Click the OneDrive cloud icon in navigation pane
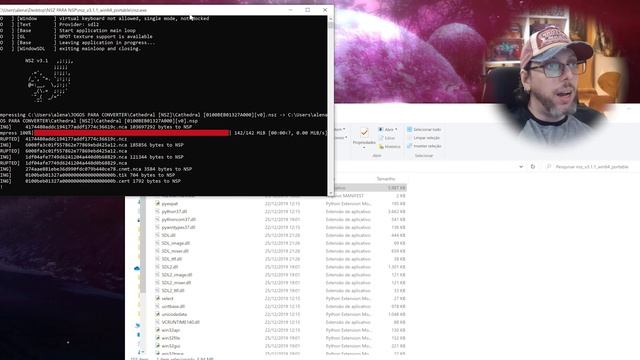Viewport: 640px width, 360px height. (137, 268)
